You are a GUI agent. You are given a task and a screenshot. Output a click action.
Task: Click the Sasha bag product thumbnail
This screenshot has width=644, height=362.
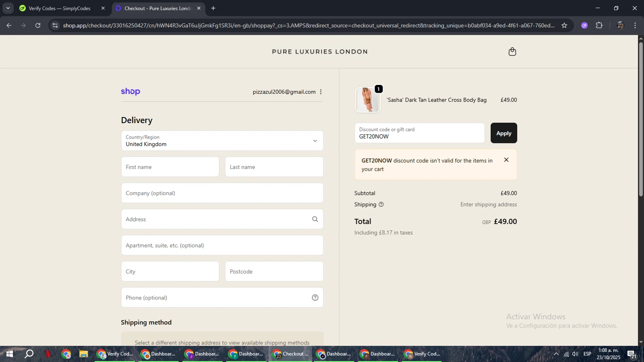coord(368,100)
